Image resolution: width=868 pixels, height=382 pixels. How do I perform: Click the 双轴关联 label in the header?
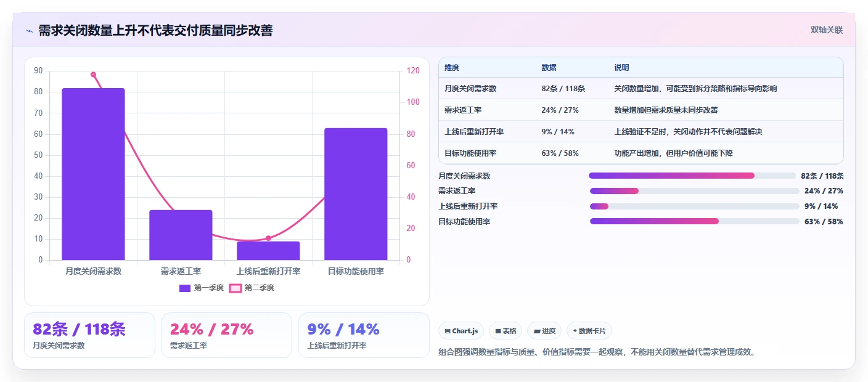(x=826, y=30)
